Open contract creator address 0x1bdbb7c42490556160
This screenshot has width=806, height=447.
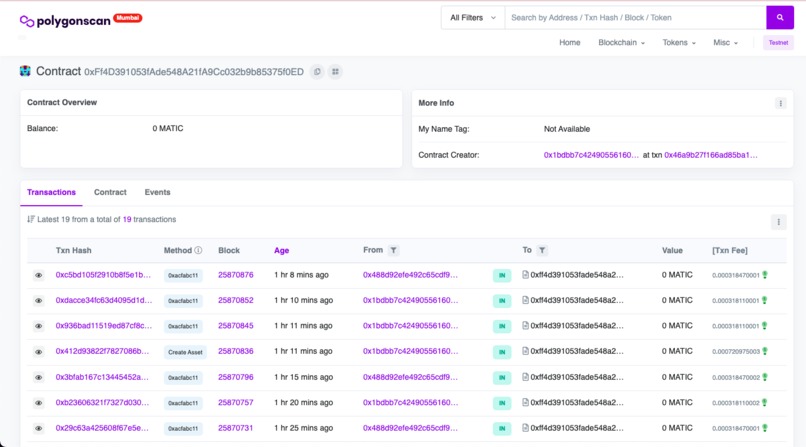(x=591, y=155)
